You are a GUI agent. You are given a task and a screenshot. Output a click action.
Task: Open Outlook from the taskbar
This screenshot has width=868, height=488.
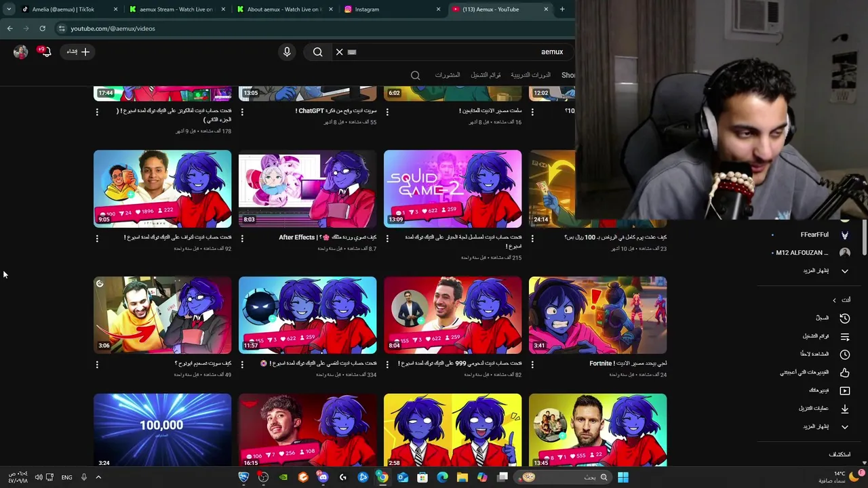click(403, 477)
